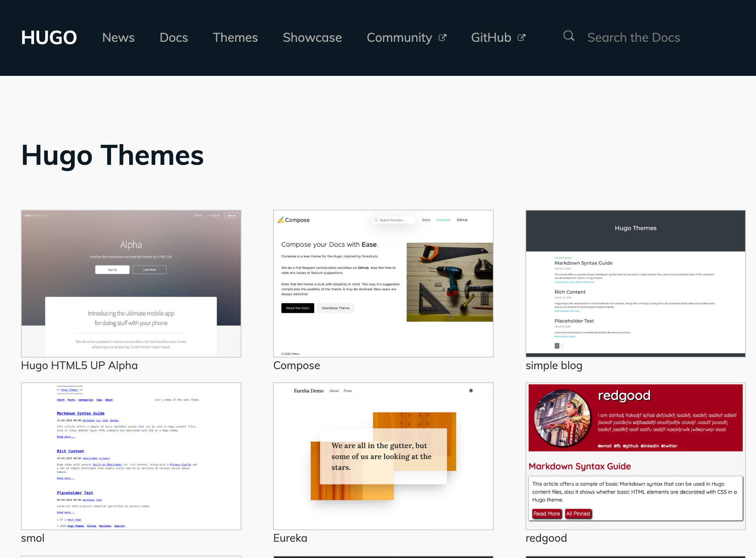Click Markdown Syntax Guide heading in redgood preview
756x558 pixels.
580,466
